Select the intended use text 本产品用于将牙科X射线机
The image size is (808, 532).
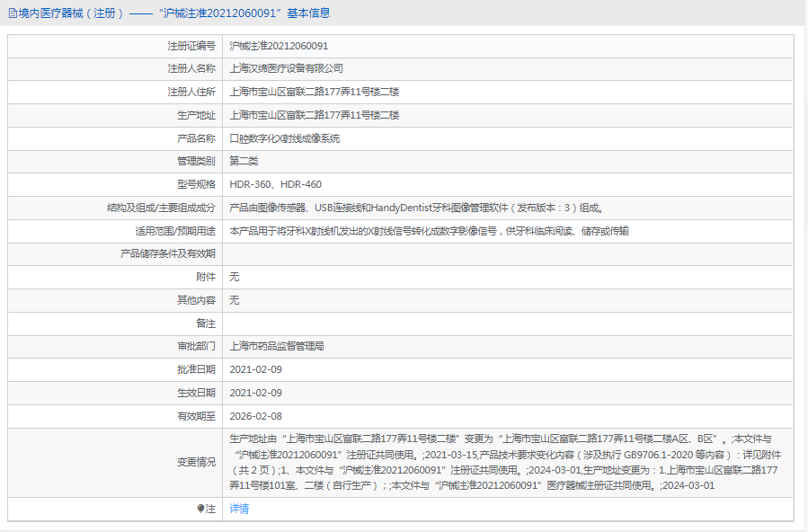429,231
